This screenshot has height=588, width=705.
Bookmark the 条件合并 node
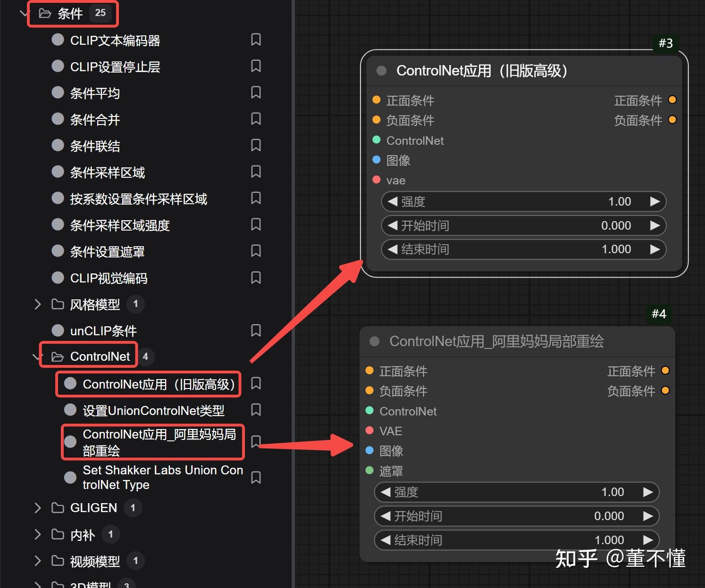pyautogui.click(x=256, y=119)
